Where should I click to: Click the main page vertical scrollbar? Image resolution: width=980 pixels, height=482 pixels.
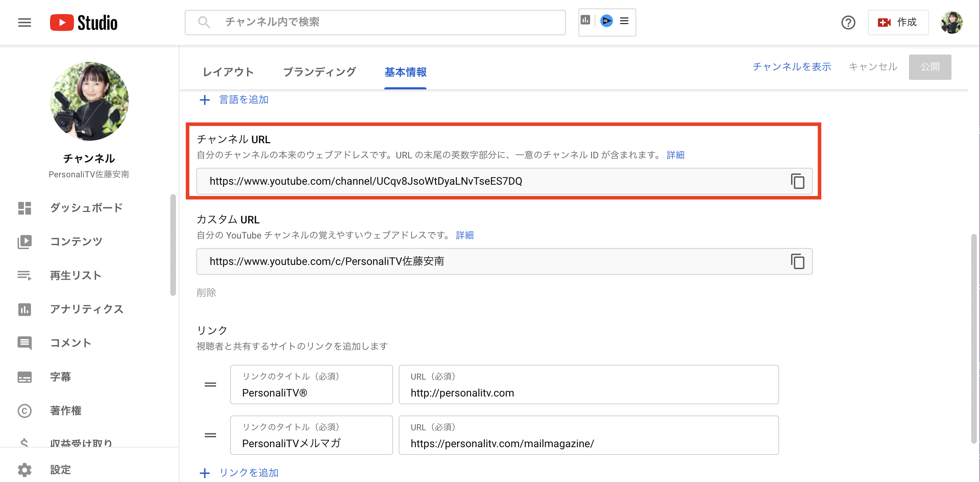click(x=974, y=338)
